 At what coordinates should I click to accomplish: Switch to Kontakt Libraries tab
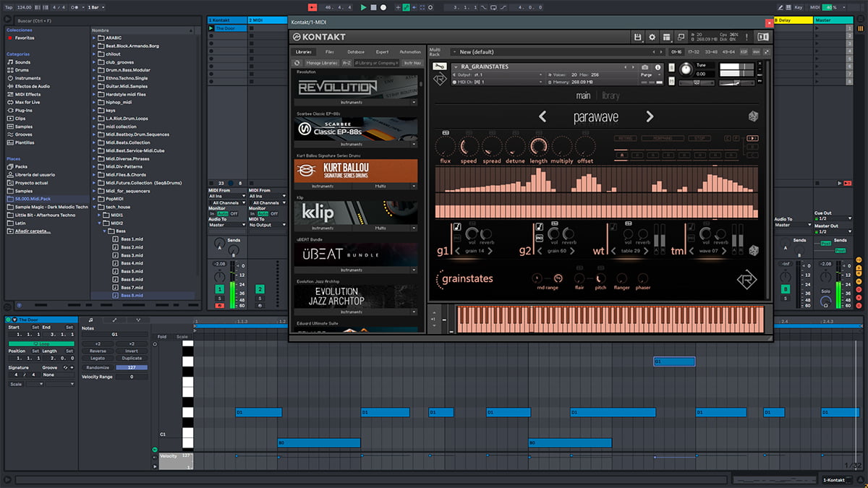click(304, 52)
